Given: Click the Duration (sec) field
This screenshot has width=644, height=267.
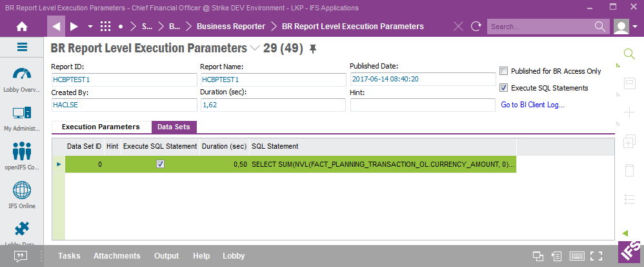Looking at the screenshot, I should click(x=273, y=105).
